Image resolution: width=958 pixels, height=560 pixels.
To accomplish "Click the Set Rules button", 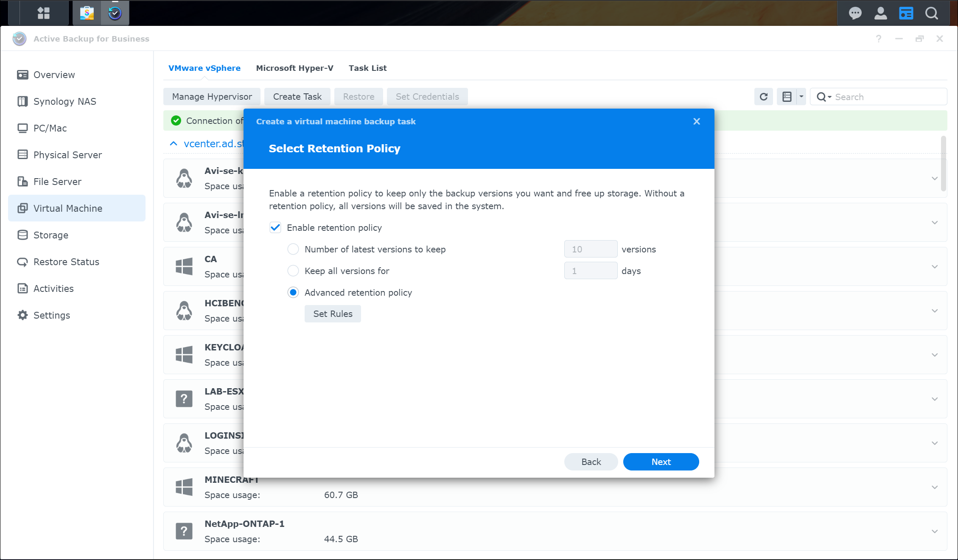I will [333, 314].
